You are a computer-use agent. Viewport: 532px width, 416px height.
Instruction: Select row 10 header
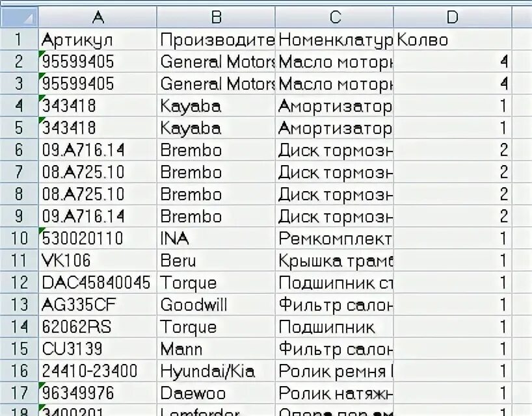[x=19, y=238]
